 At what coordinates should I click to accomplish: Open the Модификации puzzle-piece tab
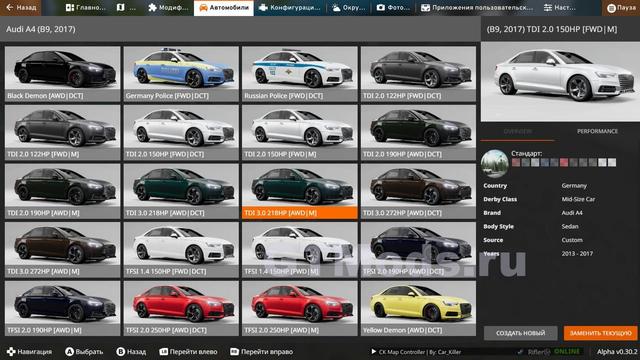[x=168, y=7]
